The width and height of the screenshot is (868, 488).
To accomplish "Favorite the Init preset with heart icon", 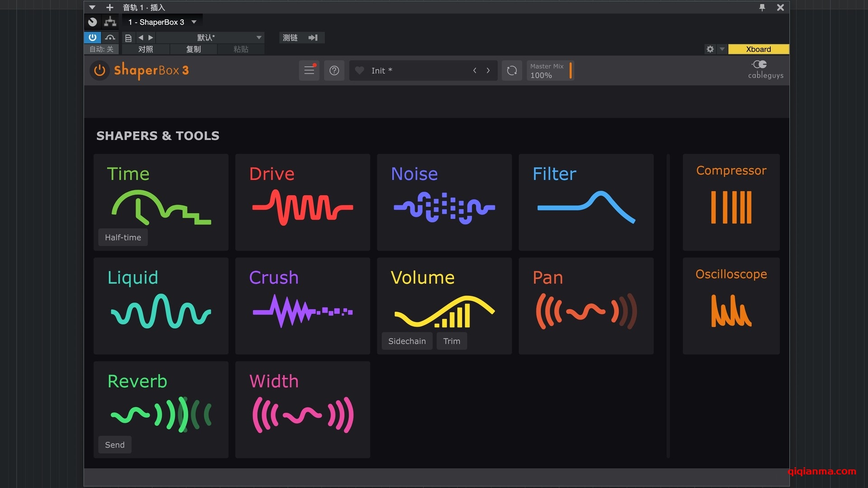I will point(359,70).
